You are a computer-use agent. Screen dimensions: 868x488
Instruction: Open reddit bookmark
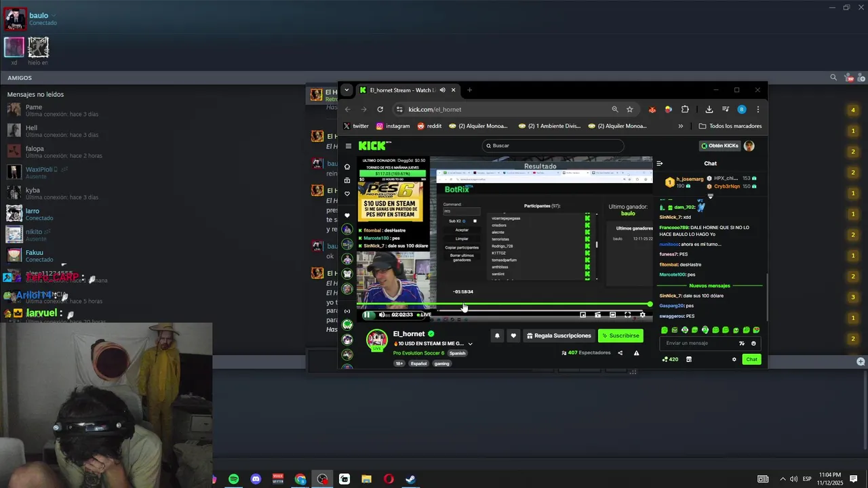(x=429, y=126)
